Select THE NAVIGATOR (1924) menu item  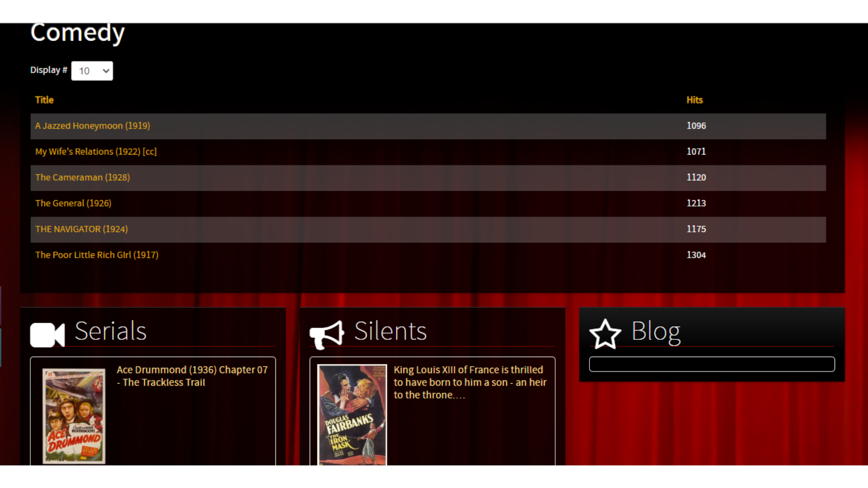click(82, 229)
